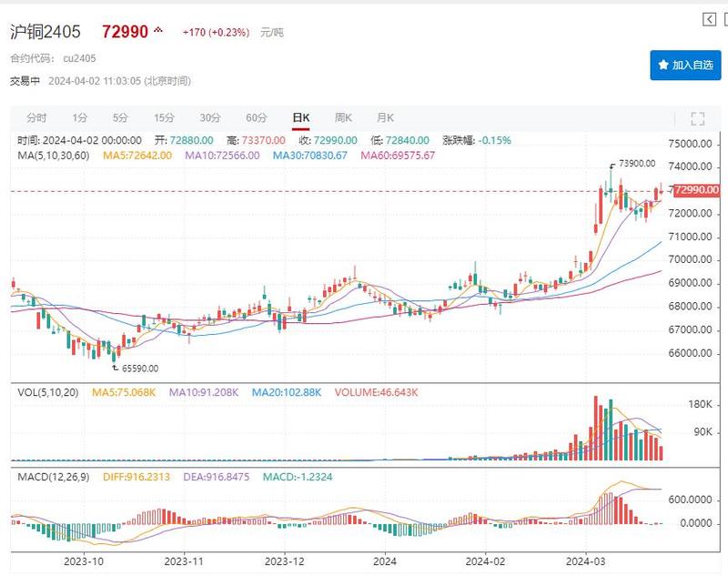The height and width of the screenshot is (576, 728).
Task: Show the weekly 周K chart
Action: tap(343, 118)
